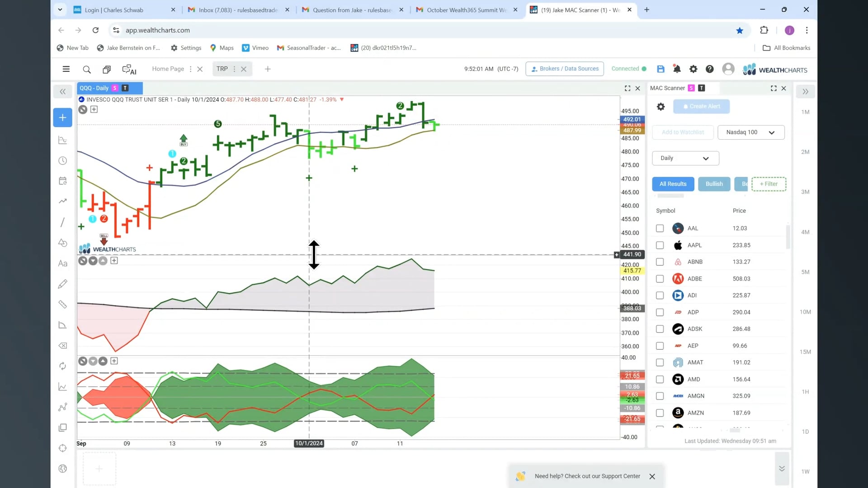Image resolution: width=868 pixels, height=488 pixels.
Task: Switch to Inbox Gmail browser tab
Action: tap(239, 9)
